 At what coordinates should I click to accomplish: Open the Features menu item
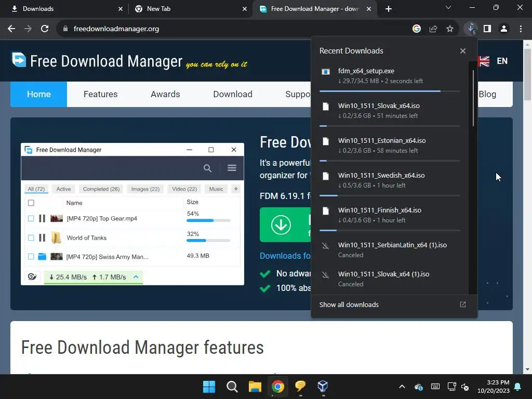(x=100, y=94)
